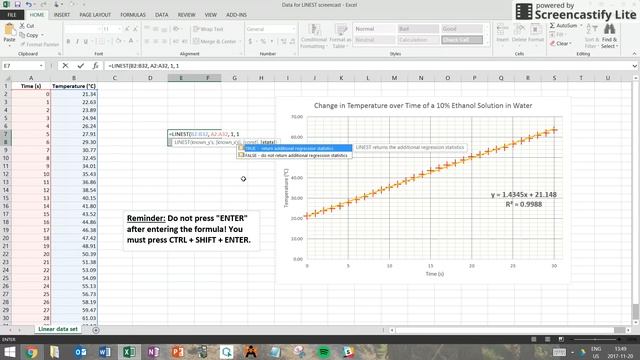Choose the FALSE option in the autocomplete list
Viewport: 640px width, 360px height.
click(x=295, y=155)
